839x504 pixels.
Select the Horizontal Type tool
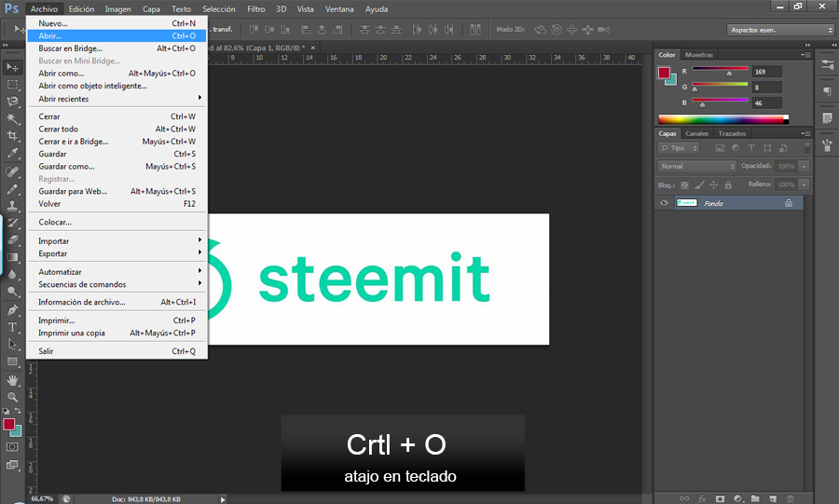[x=12, y=327]
